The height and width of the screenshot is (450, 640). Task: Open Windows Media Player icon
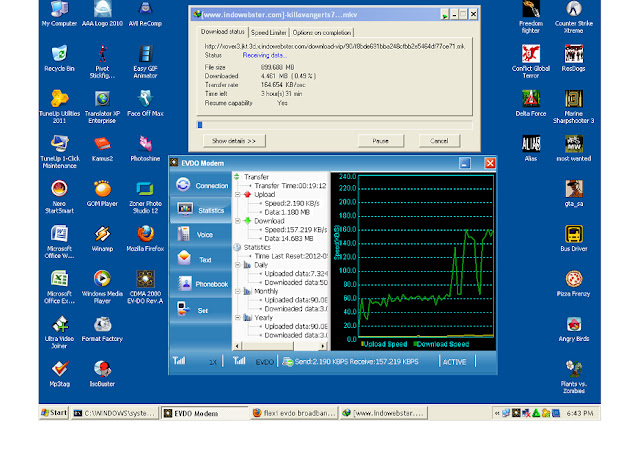pyautogui.click(x=102, y=287)
